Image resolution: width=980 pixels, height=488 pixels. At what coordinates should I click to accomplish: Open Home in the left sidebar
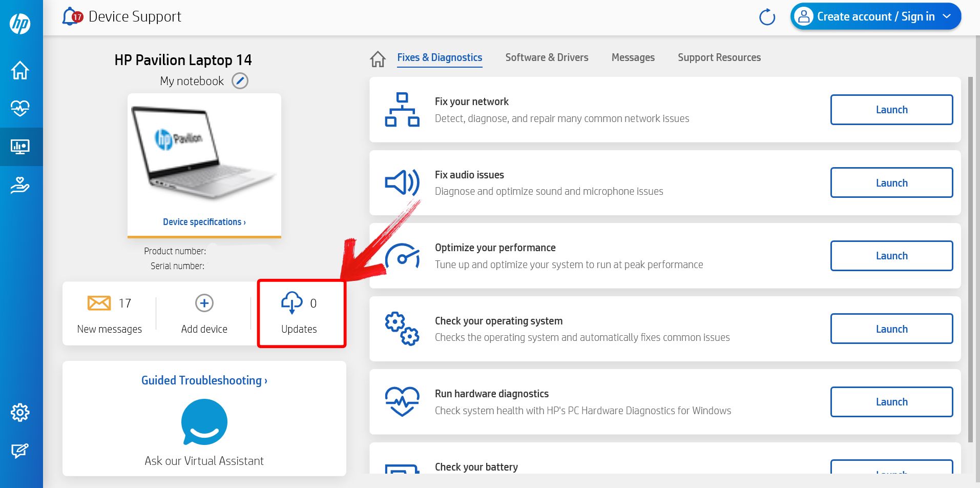tap(20, 70)
